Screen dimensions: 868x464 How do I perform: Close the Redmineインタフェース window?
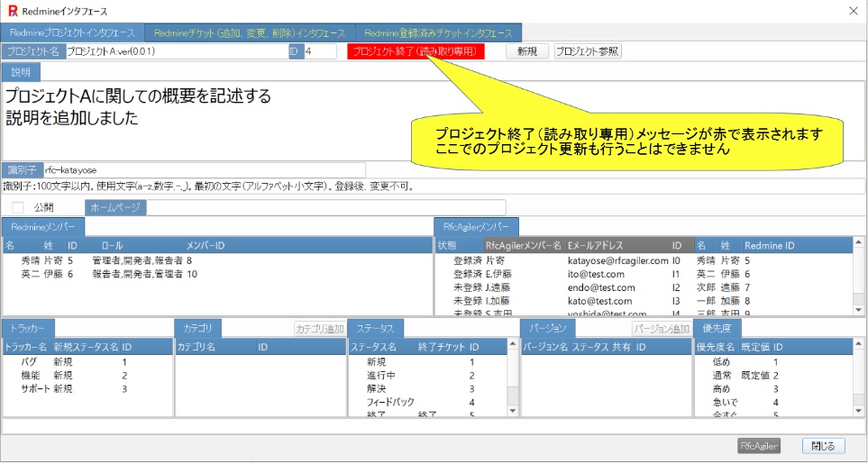[853, 11]
